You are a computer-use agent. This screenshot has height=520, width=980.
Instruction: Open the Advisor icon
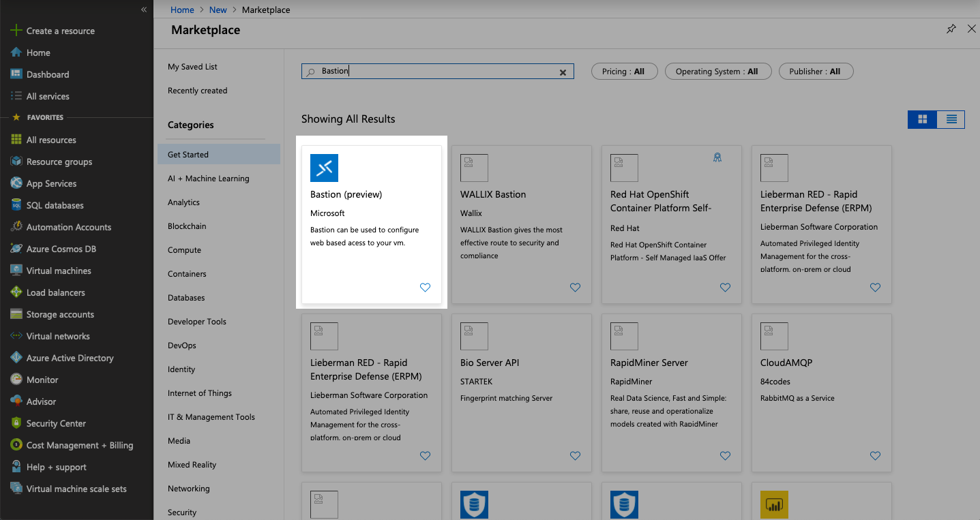click(16, 401)
